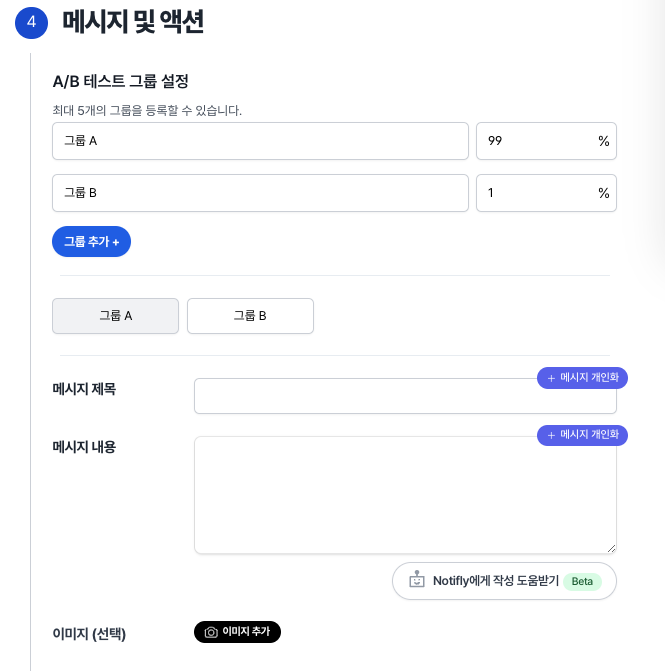Click the 1 percent ratio field

pyautogui.click(x=535, y=193)
